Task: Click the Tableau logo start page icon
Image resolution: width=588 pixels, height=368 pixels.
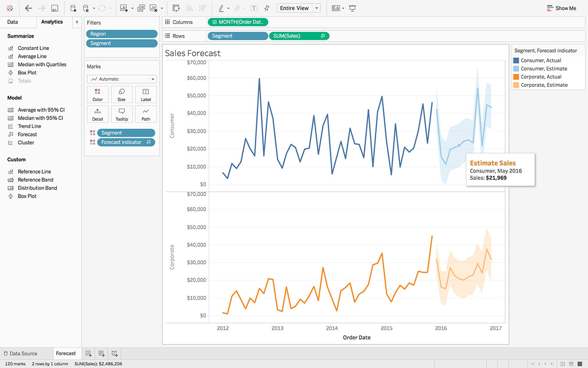Action: 10,8
